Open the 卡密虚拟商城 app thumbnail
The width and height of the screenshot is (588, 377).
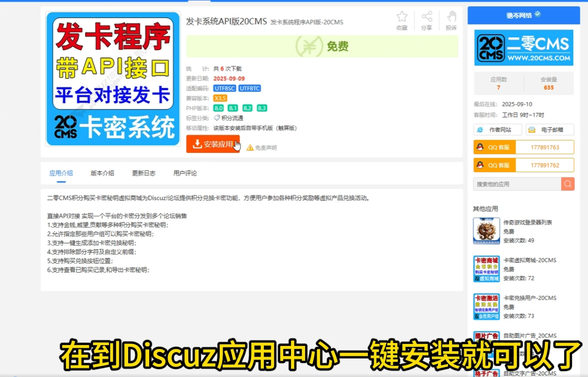486,269
